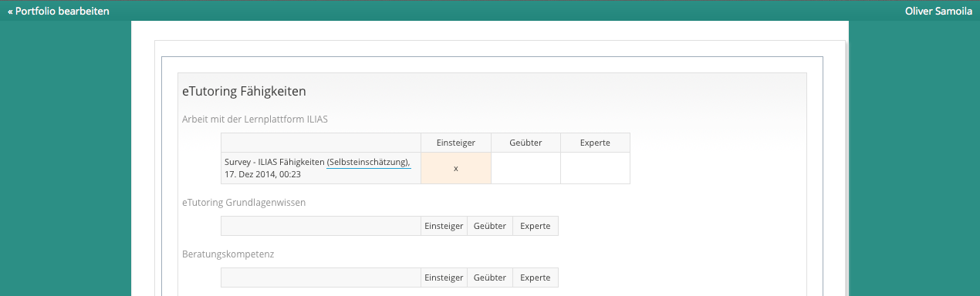Select empty Experte cell in Survey row
980x296 pixels.
tap(595, 168)
